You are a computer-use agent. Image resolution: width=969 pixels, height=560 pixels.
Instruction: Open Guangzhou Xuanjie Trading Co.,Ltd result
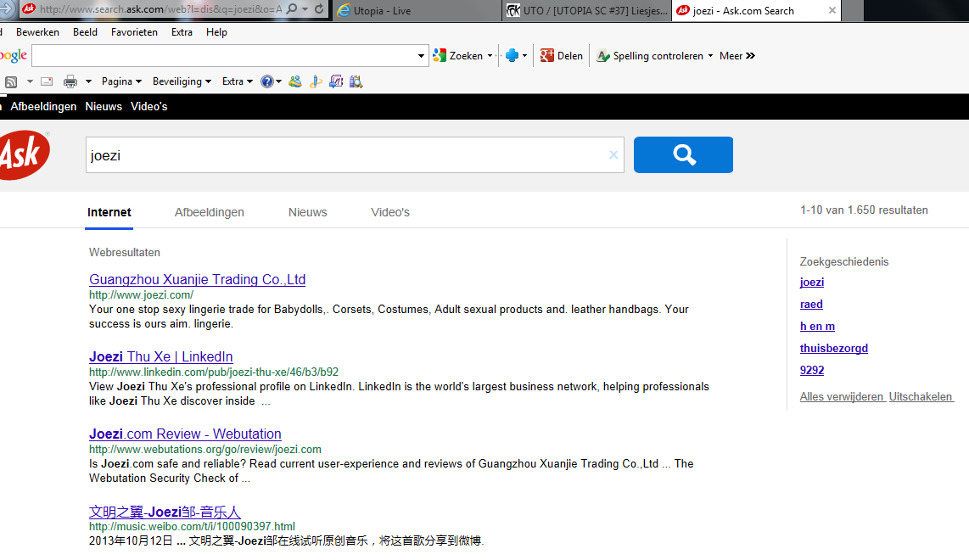click(x=197, y=279)
